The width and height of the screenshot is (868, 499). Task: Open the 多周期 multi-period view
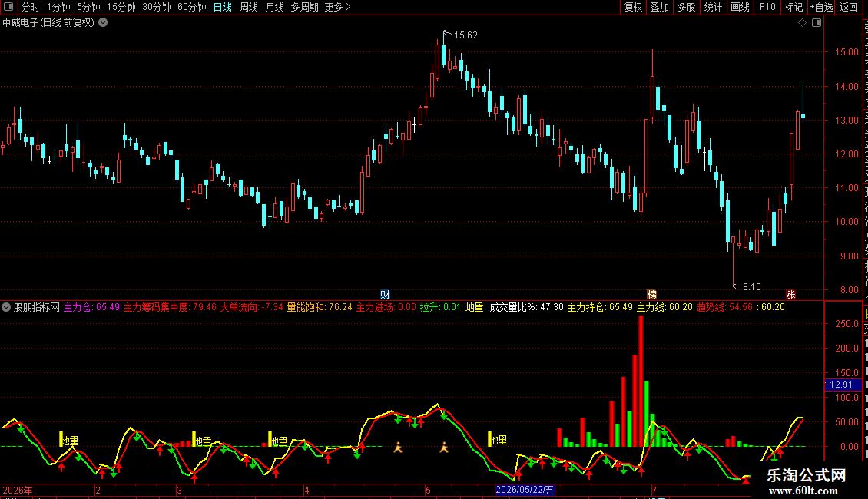(x=304, y=7)
